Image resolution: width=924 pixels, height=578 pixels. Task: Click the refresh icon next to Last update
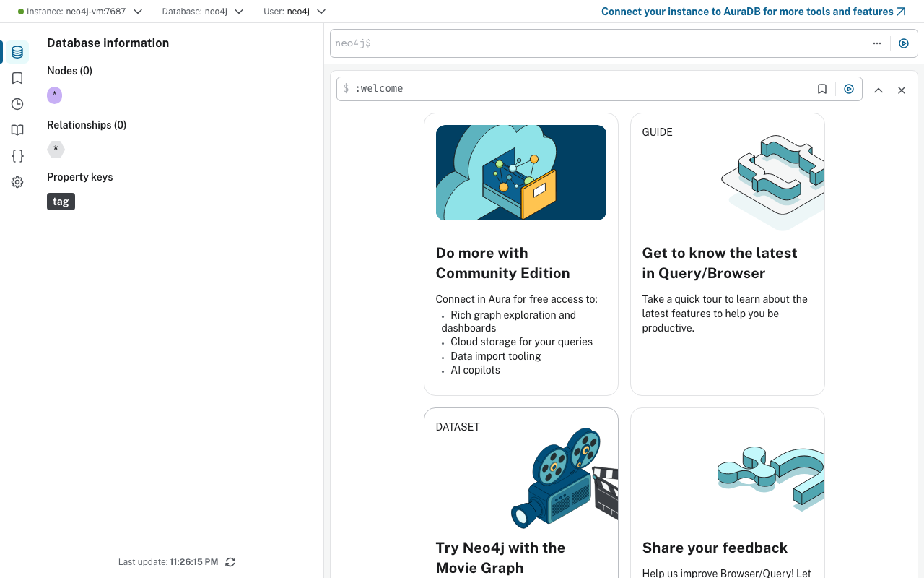(230, 562)
